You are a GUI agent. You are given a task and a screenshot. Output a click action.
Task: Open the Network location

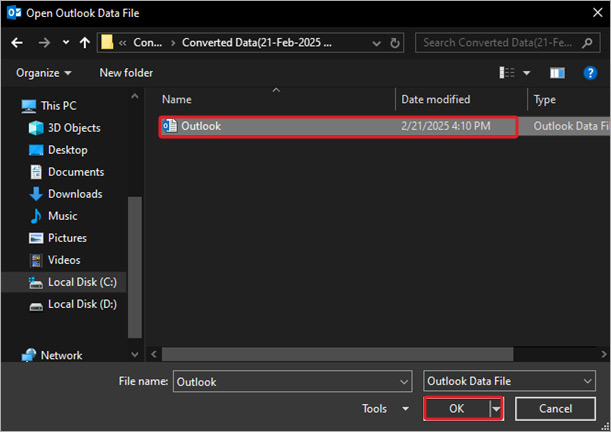pos(61,355)
